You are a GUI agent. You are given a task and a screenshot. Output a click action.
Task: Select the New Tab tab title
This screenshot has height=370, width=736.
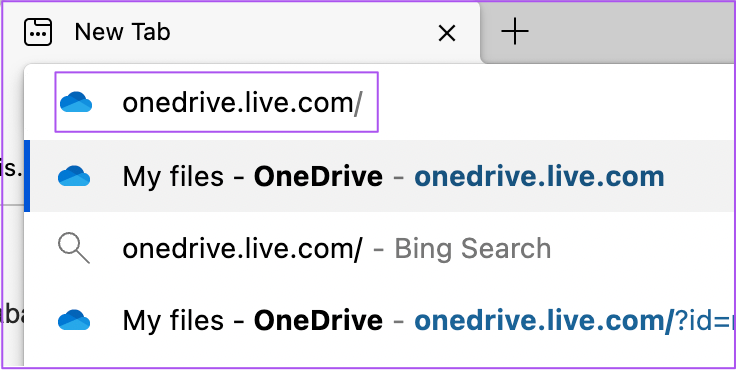[x=123, y=32]
